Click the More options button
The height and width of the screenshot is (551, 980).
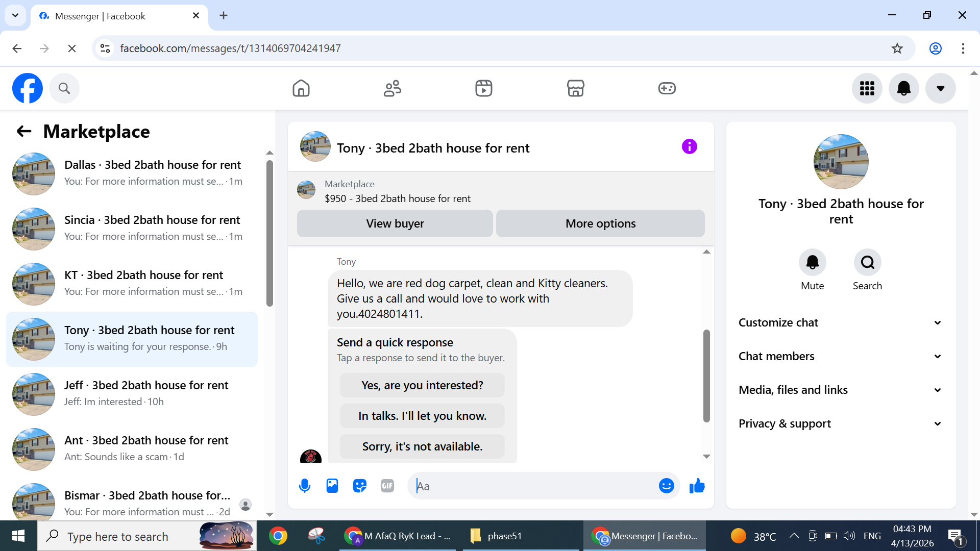600,223
